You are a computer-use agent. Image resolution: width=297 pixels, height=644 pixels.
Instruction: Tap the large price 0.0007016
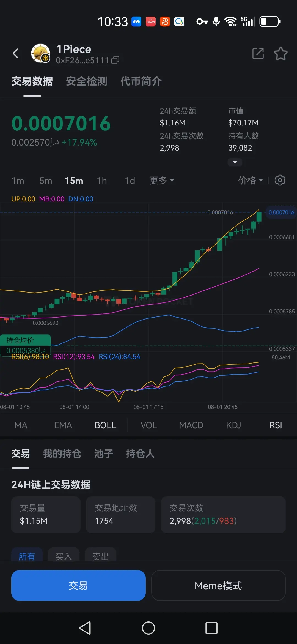click(61, 123)
